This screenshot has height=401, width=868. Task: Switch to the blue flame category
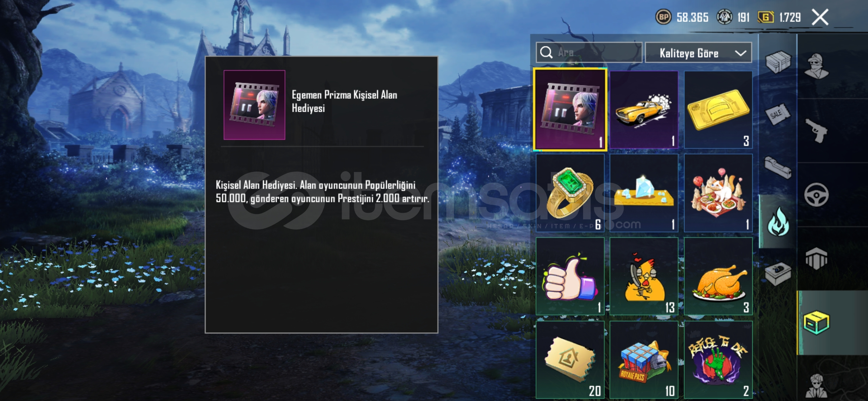778,222
